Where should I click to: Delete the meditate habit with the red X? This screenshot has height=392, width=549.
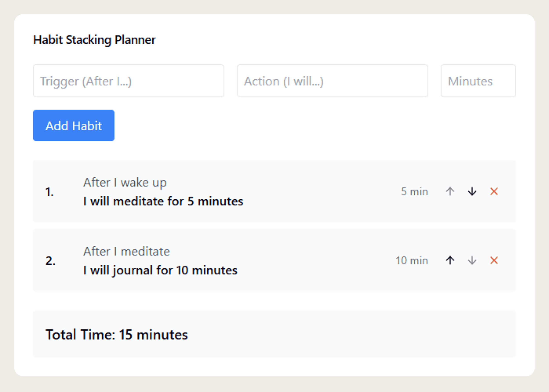[x=494, y=191]
